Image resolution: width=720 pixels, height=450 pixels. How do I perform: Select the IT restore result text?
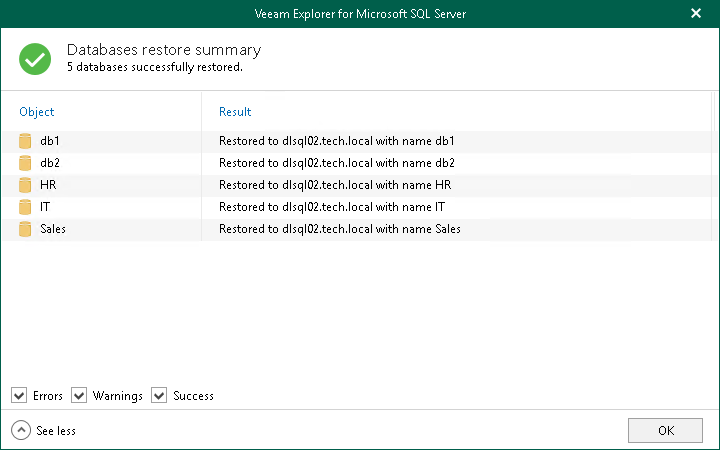pyautogui.click(x=332, y=207)
